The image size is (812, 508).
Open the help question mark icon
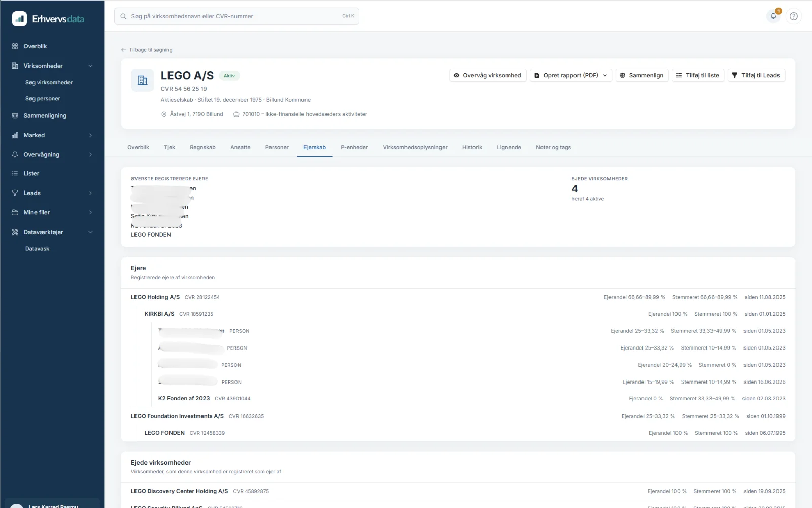[x=794, y=16]
